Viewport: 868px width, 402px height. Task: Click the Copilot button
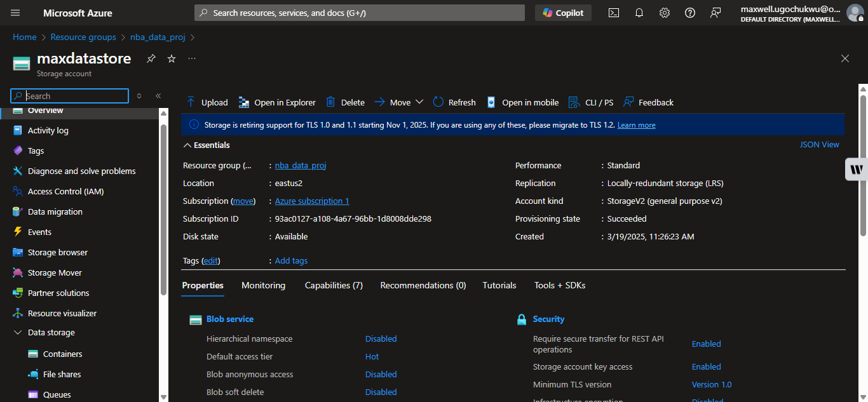coord(564,13)
